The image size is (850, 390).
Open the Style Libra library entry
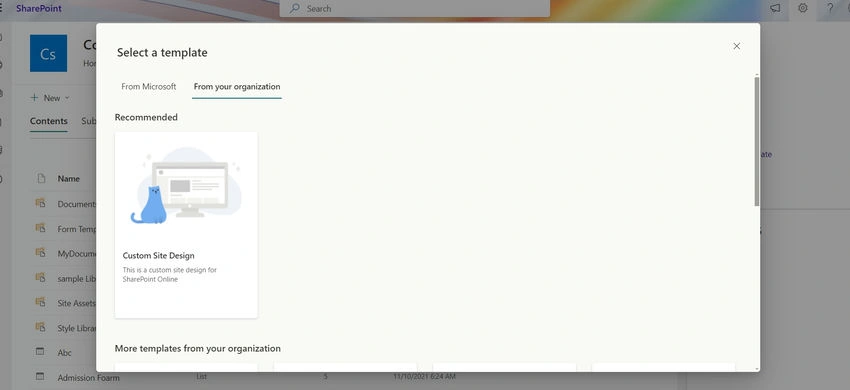coord(76,328)
